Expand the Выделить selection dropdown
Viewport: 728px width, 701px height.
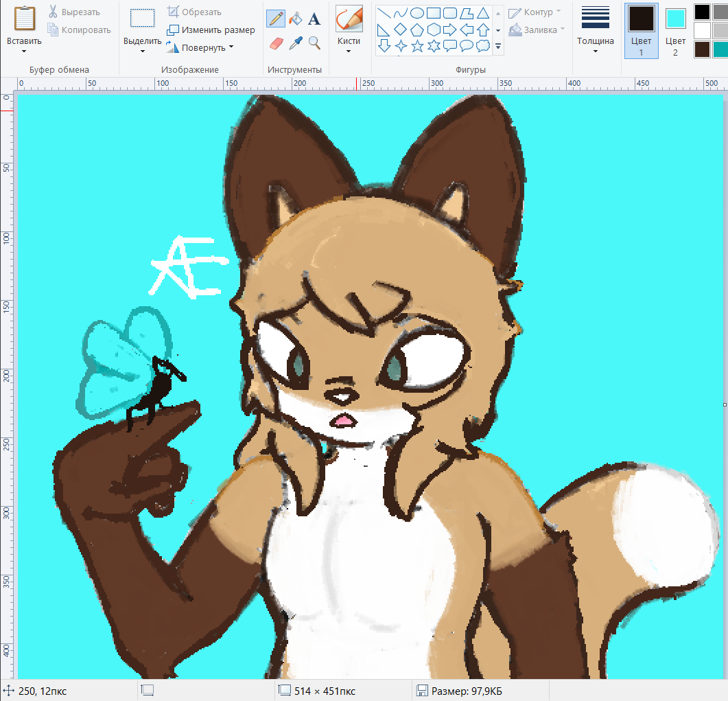(142, 51)
